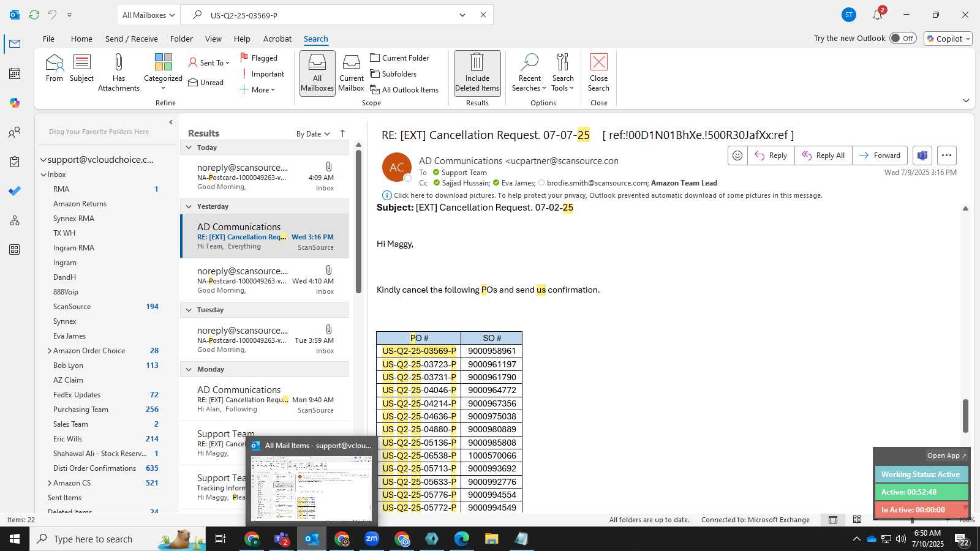Open File Explorer from the taskbar
The height and width of the screenshot is (551, 980).
(491, 539)
